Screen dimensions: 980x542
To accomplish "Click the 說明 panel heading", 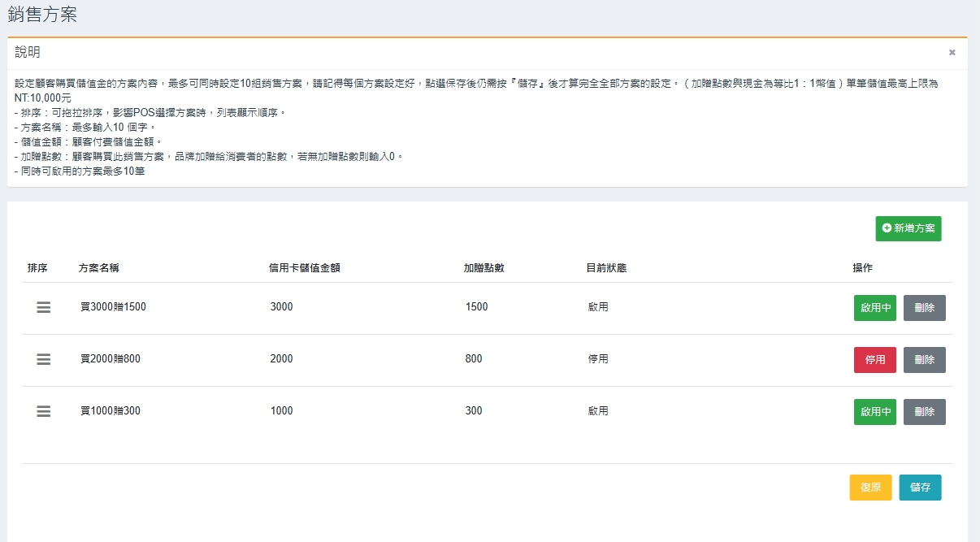I will tap(28, 53).
